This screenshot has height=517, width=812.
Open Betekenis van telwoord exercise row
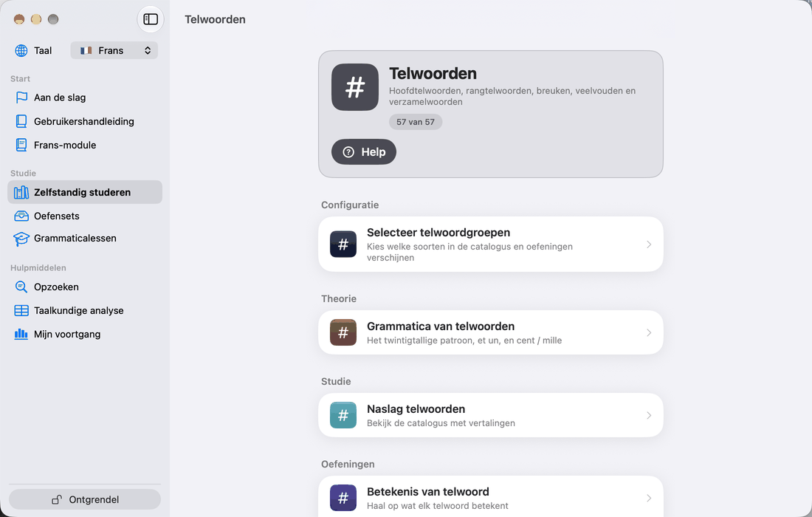coord(490,496)
